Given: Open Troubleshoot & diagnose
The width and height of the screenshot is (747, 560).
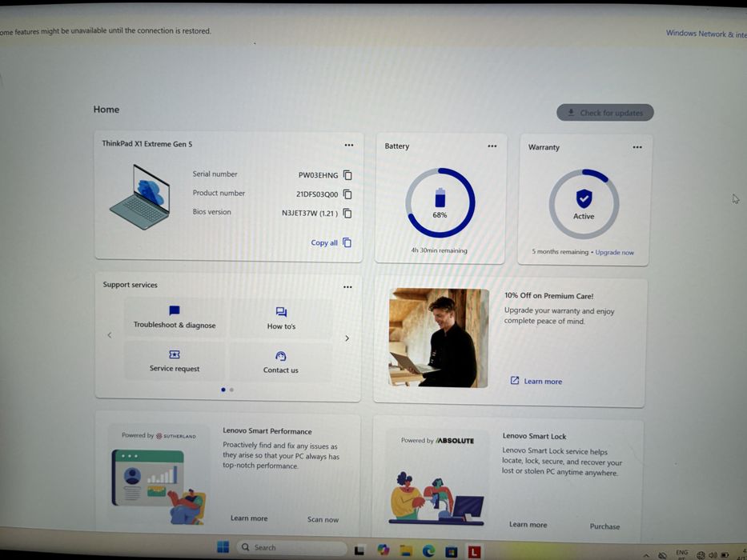Looking at the screenshot, I should [x=175, y=318].
